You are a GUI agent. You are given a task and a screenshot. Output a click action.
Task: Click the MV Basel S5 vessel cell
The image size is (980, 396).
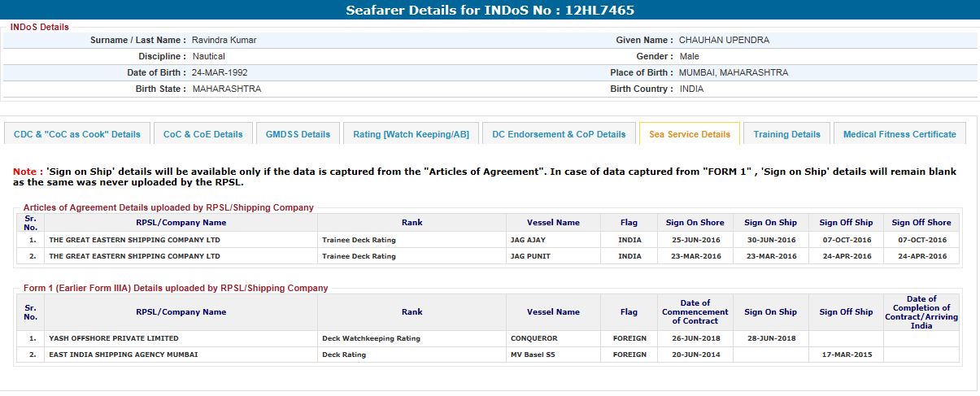point(533,355)
